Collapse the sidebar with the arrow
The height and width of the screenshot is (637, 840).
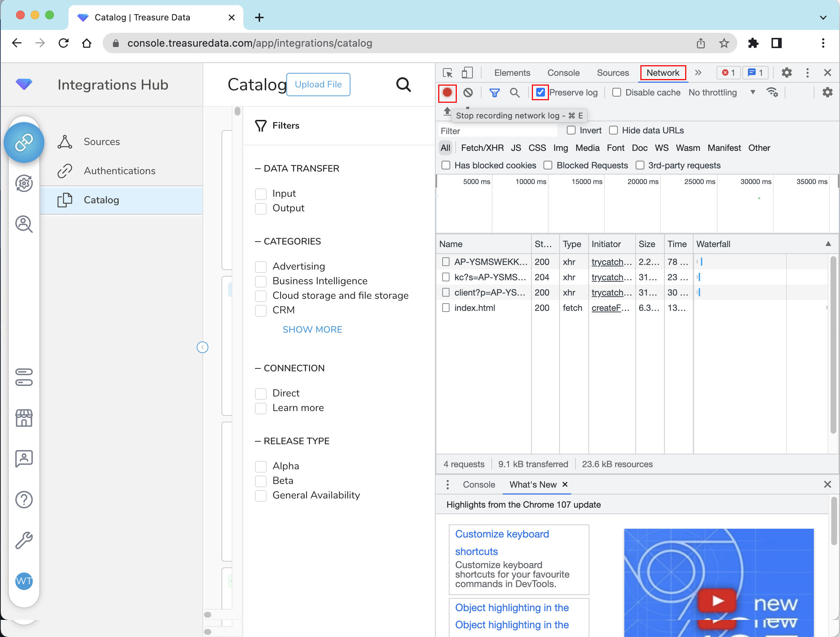coord(203,347)
